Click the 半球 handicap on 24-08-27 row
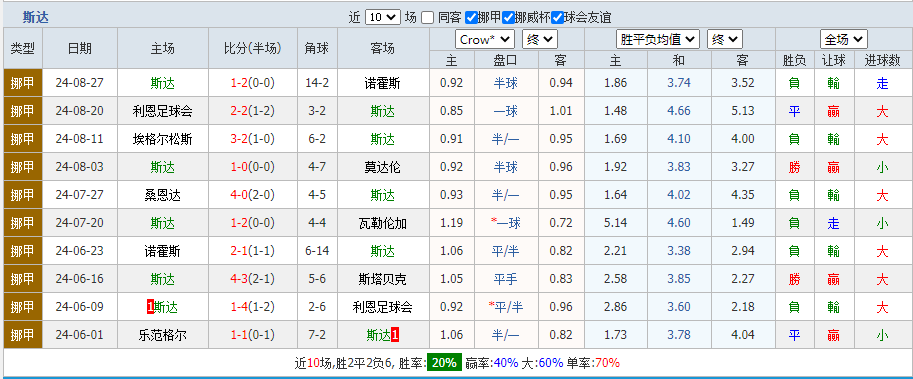The width and height of the screenshot is (913, 379). point(505,83)
